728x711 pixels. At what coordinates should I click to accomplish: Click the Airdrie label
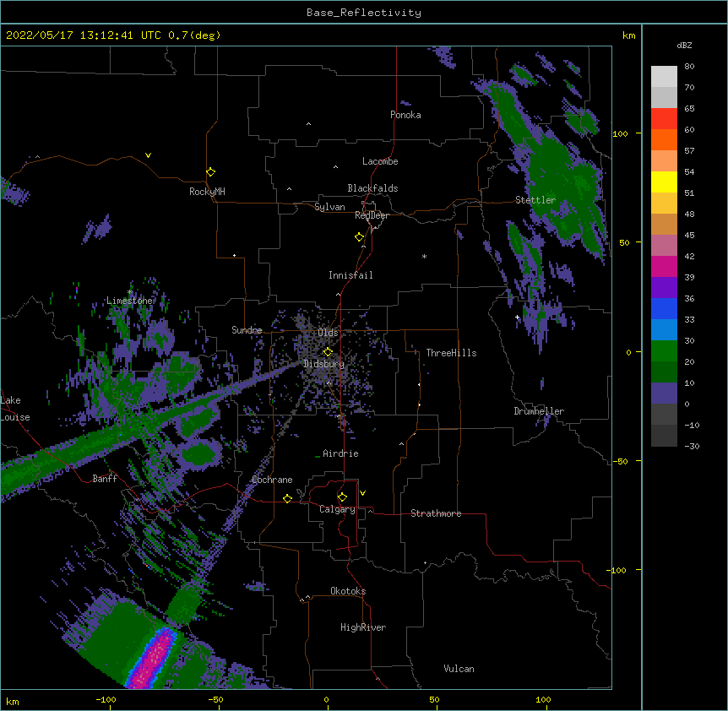click(x=340, y=453)
